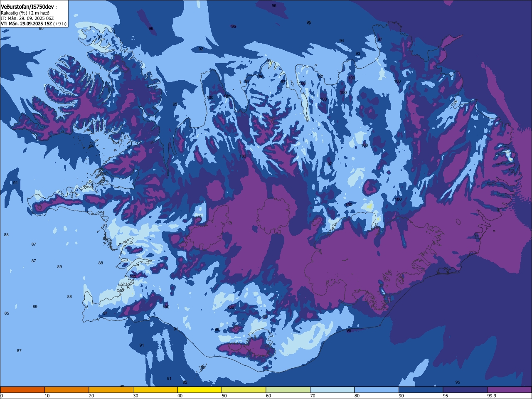Pick the 20–30 amber legend color band

point(111,390)
